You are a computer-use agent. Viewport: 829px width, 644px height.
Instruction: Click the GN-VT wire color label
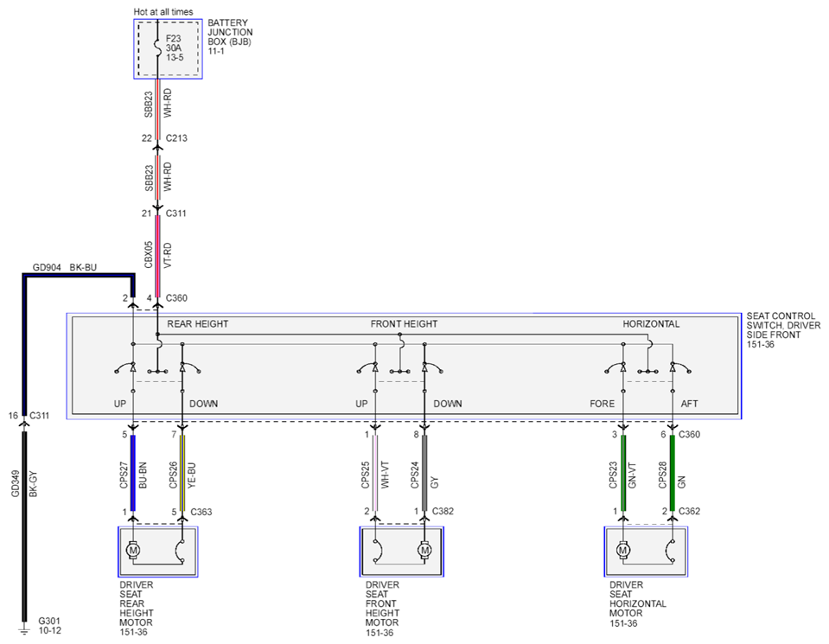[x=632, y=475]
